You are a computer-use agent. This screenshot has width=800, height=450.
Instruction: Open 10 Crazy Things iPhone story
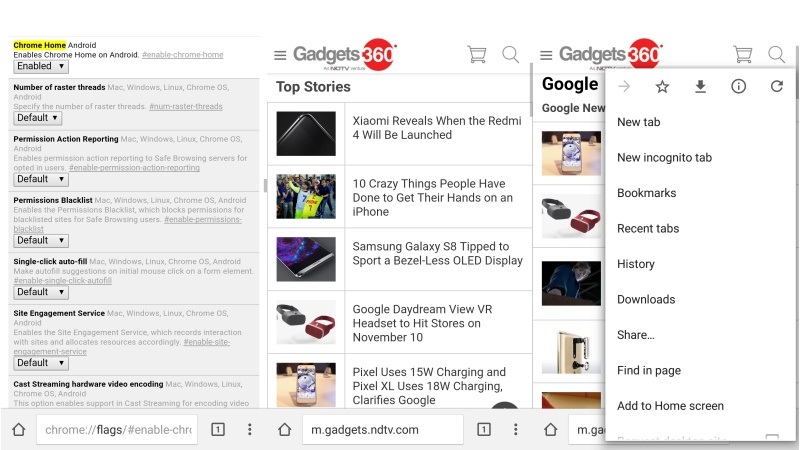pyautogui.click(x=433, y=197)
